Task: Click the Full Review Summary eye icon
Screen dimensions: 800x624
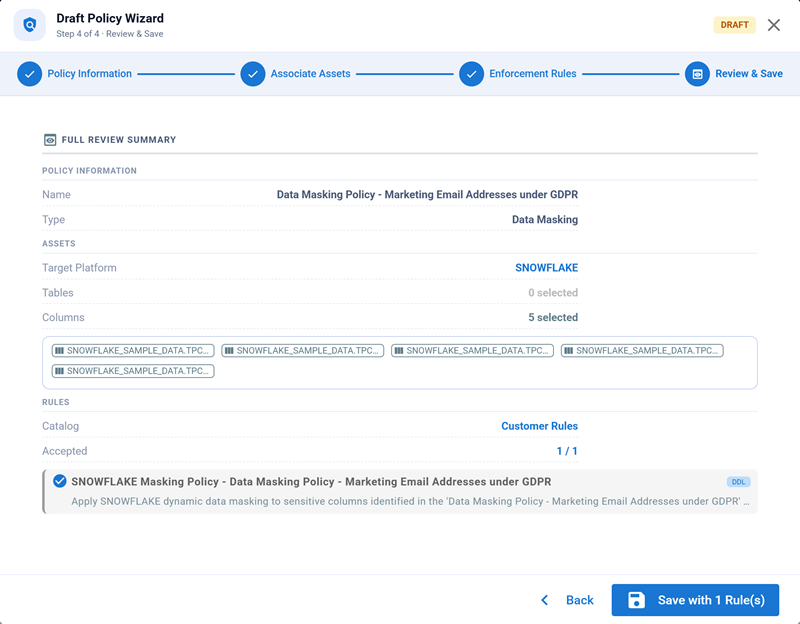Action: 49,140
